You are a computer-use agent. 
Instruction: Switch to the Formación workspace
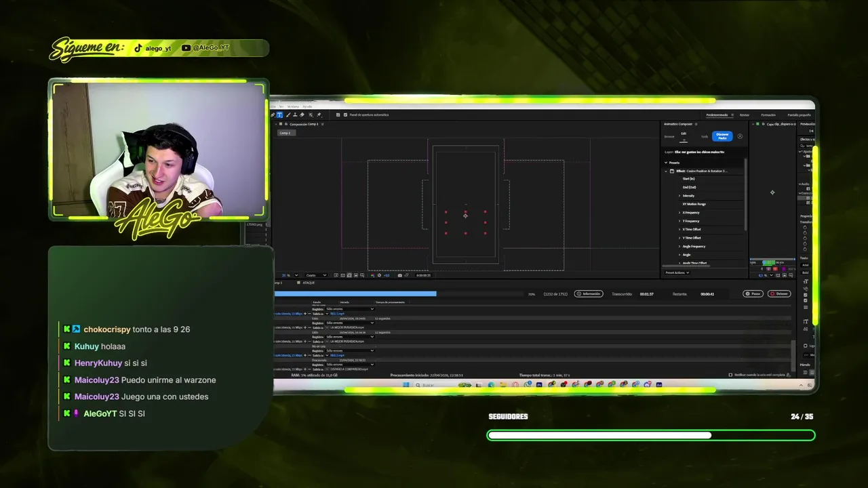click(x=768, y=115)
